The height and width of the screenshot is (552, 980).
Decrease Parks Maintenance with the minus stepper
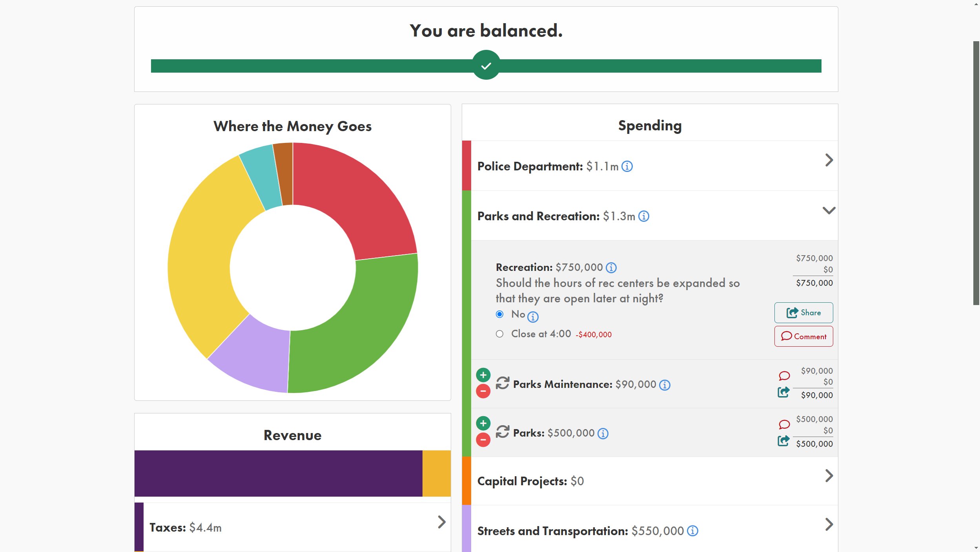[x=484, y=391]
